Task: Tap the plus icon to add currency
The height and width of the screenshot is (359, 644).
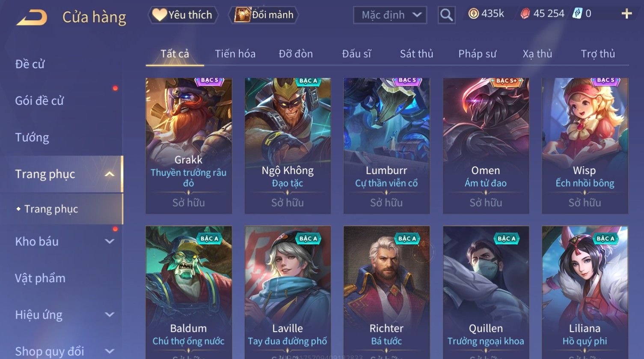Action: click(626, 14)
